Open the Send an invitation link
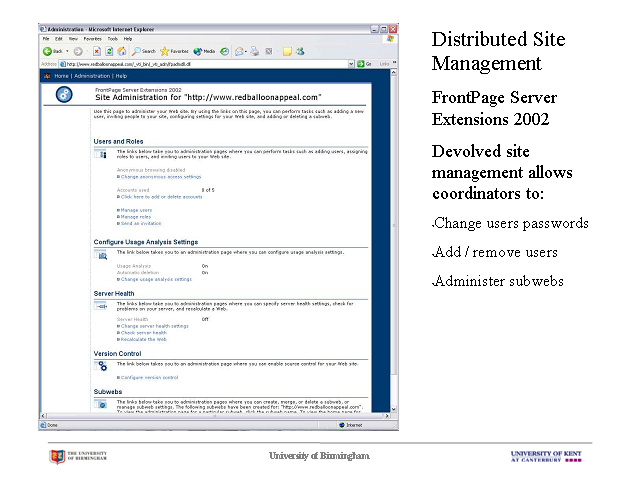The height and width of the screenshot is (480, 640). (141, 223)
